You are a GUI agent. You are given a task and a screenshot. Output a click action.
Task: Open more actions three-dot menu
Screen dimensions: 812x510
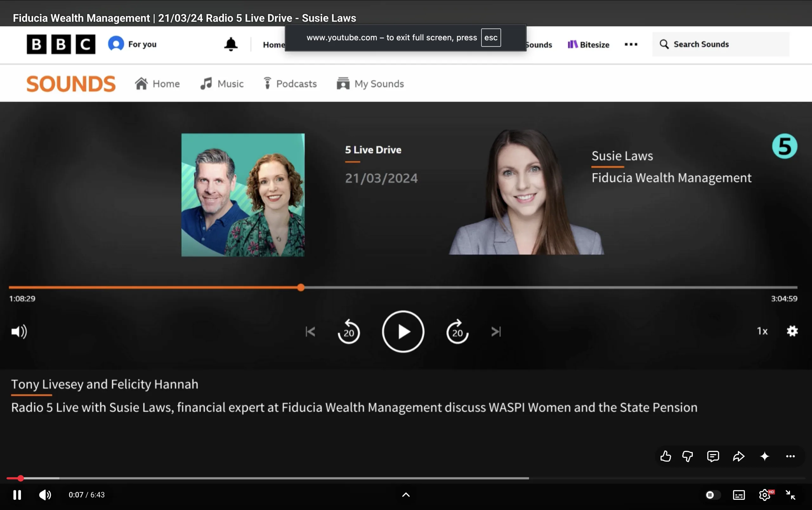click(790, 456)
